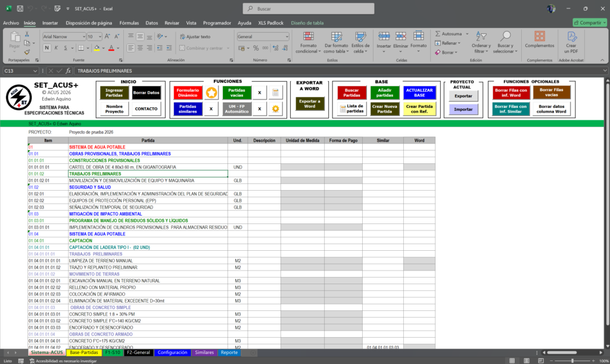Open the Fórmulas ribbon tab
This screenshot has height=364, width=610.
click(x=129, y=23)
